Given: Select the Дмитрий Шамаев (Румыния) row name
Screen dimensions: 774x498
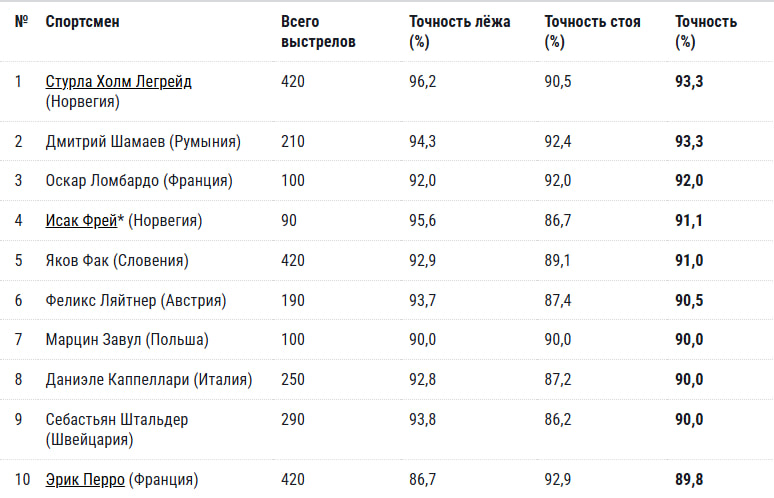Looking at the screenshot, I should click(143, 142).
